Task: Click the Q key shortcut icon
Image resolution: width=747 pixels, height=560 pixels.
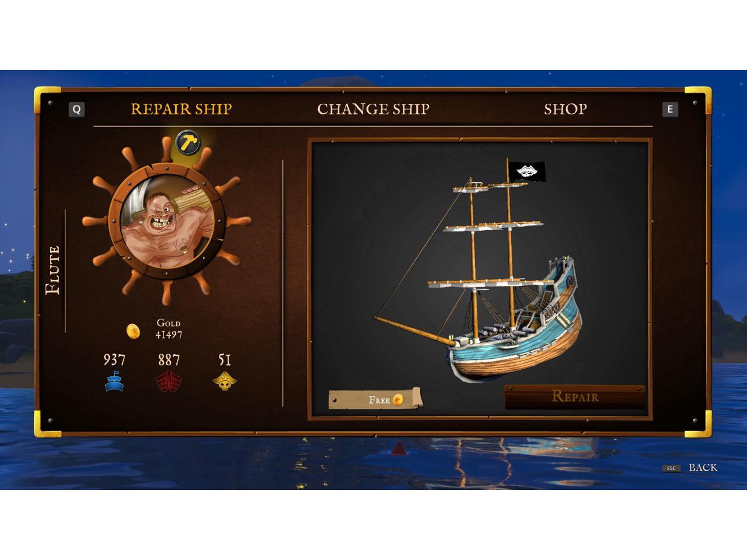Action: [x=76, y=109]
